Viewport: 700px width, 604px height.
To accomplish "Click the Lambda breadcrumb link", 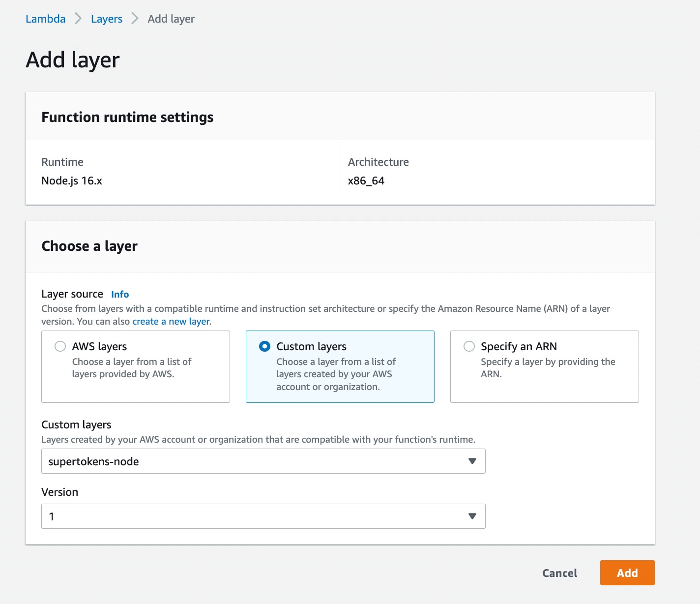I will (x=45, y=19).
